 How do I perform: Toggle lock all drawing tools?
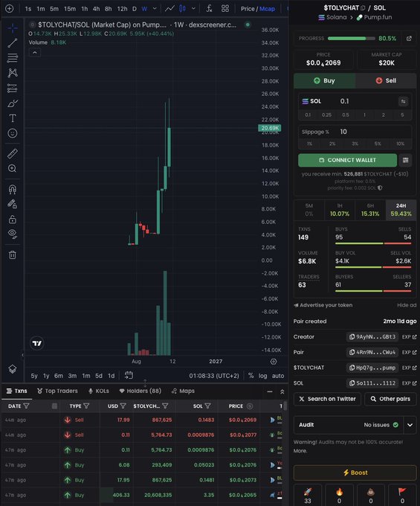pyautogui.click(x=12, y=220)
